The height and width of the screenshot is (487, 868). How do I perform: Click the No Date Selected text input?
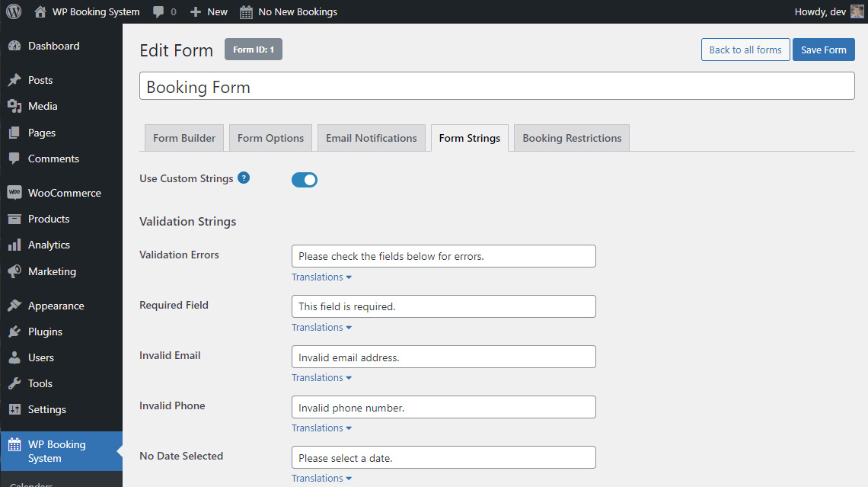coord(444,457)
